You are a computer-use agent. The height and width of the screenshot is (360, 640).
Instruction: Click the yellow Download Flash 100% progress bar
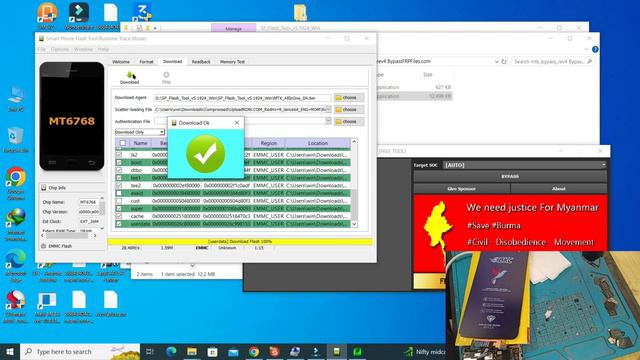[x=240, y=242]
